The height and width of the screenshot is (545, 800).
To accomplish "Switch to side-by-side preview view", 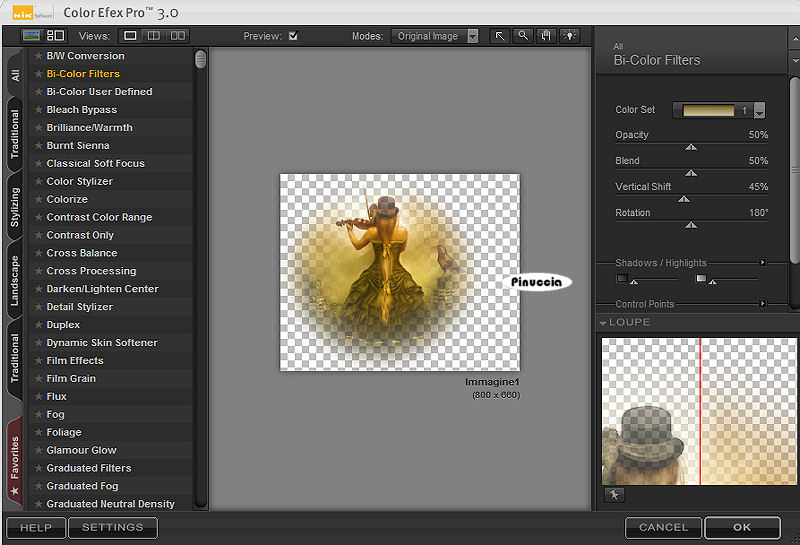I will click(x=177, y=36).
